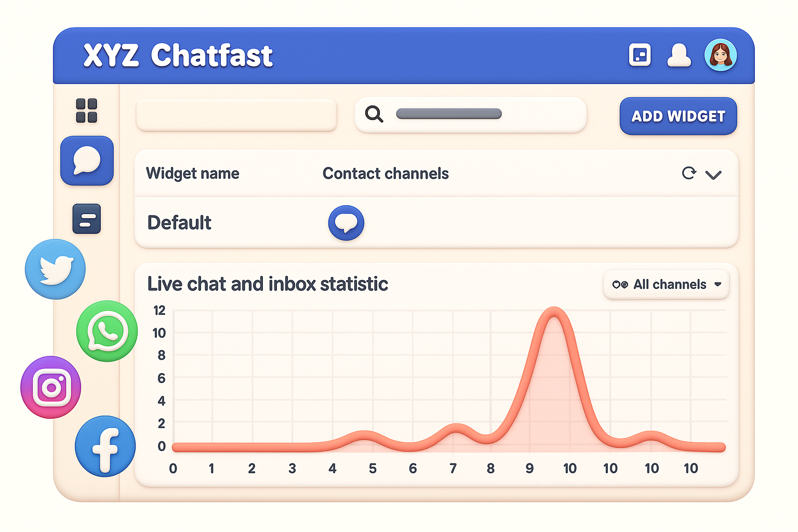Open the layout window icon in header

click(x=640, y=55)
